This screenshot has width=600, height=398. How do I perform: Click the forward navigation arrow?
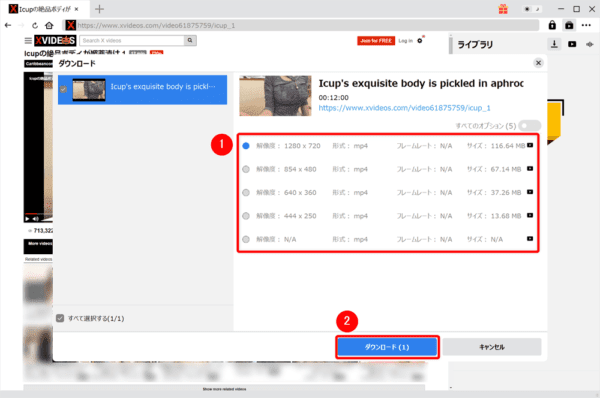21,25
